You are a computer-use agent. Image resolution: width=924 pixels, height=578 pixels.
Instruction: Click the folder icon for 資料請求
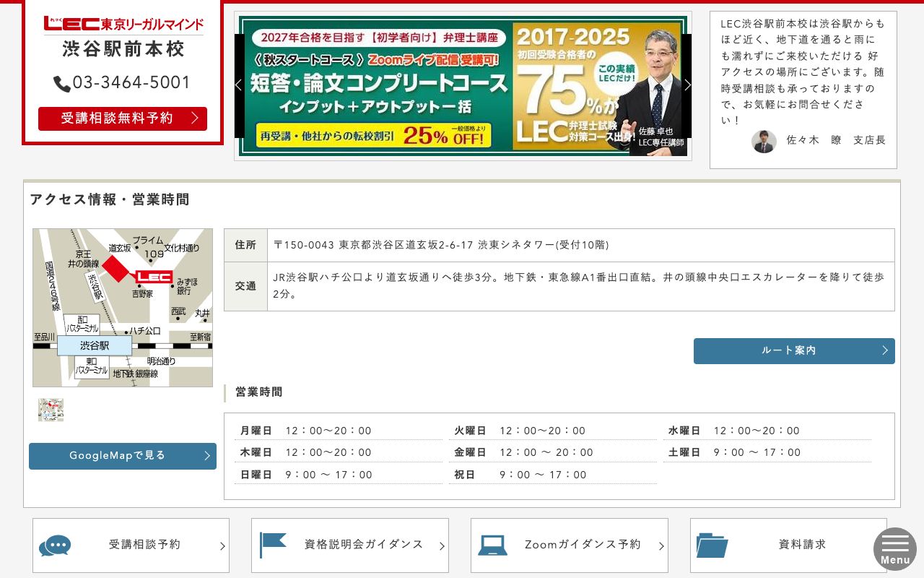[x=712, y=545]
